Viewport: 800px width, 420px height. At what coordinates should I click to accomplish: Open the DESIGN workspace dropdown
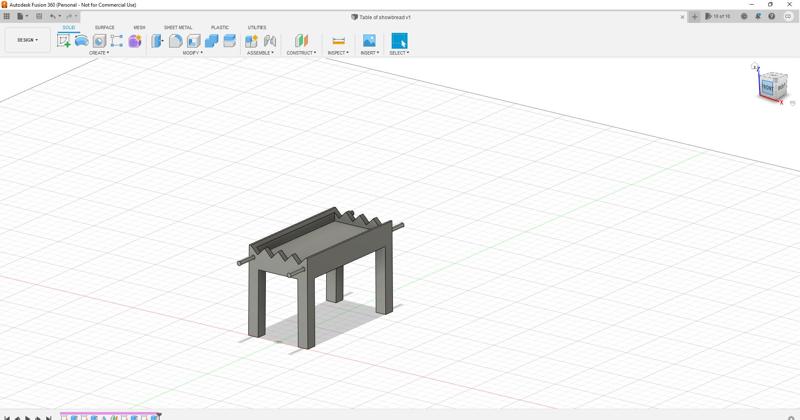[x=27, y=40]
